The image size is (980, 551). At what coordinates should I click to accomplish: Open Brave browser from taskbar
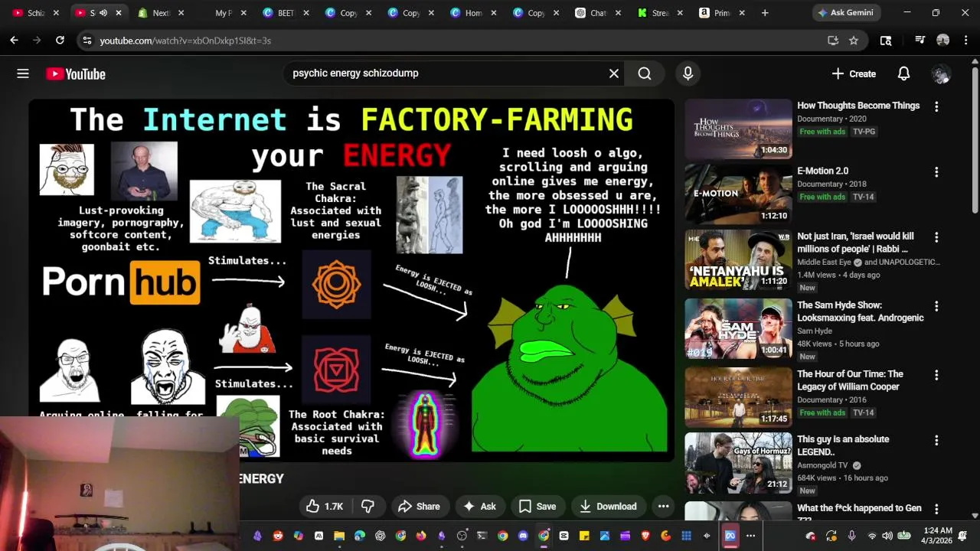(645, 536)
